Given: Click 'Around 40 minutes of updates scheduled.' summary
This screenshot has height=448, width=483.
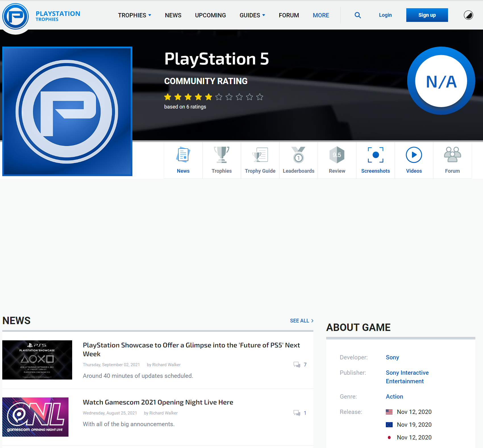Looking at the screenshot, I should pos(138,376).
